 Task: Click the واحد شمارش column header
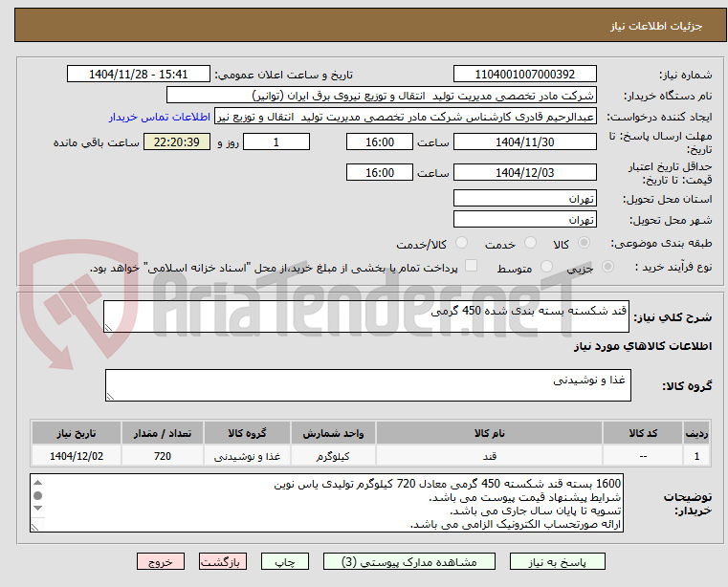pos(333,433)
